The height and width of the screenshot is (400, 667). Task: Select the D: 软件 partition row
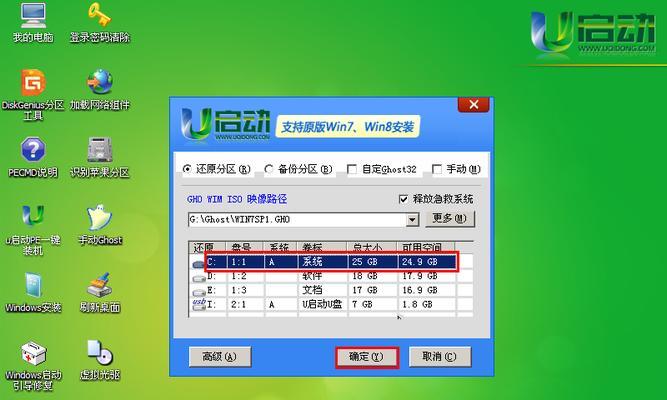pos(331,276)
